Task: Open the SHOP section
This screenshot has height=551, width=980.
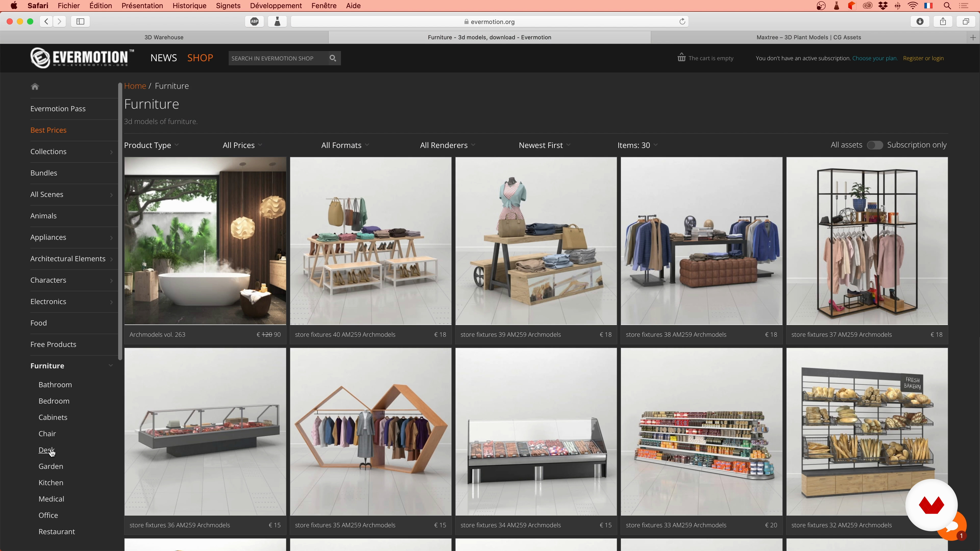Action: click(x=200, y=58)
